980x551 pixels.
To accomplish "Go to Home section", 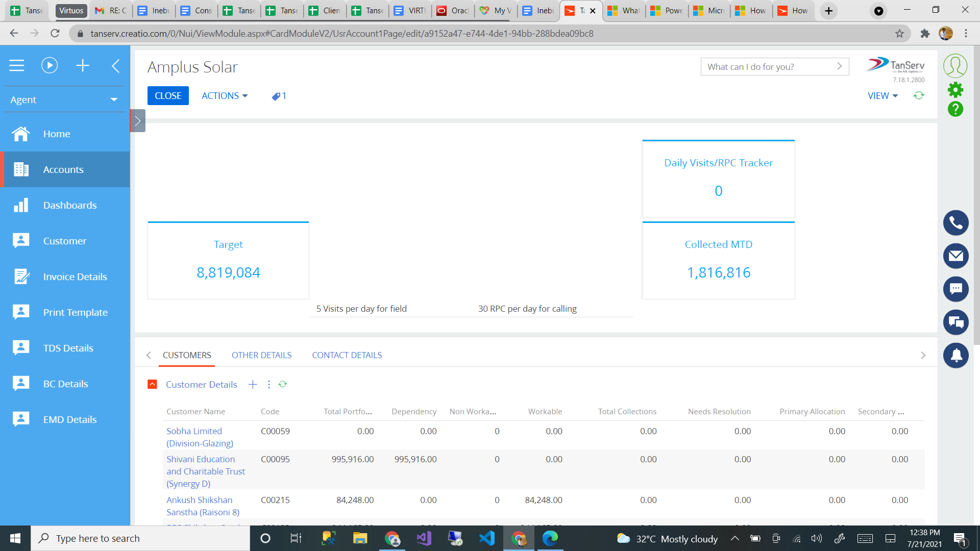I will [65, 134].
